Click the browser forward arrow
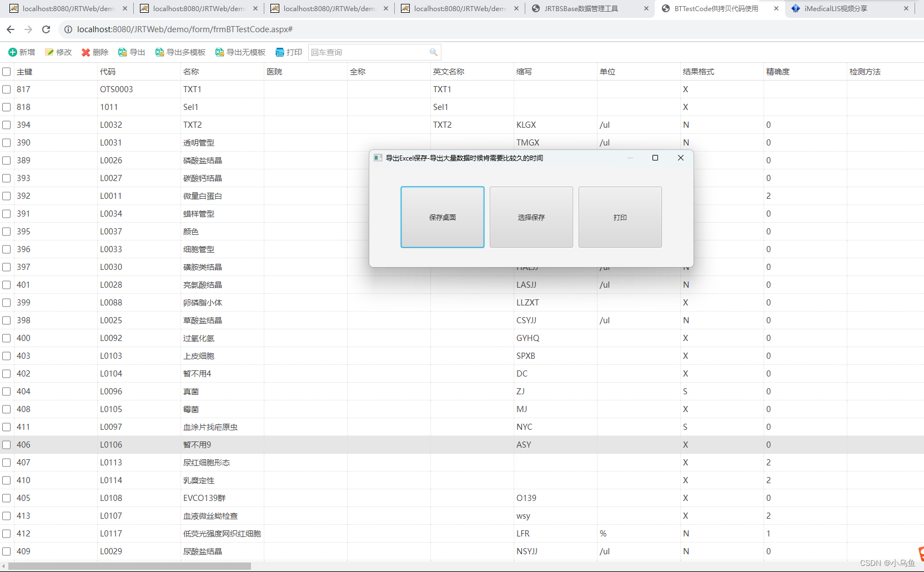Screen dimensions: 924x572 pyautogui.click(x=28, y=29)
